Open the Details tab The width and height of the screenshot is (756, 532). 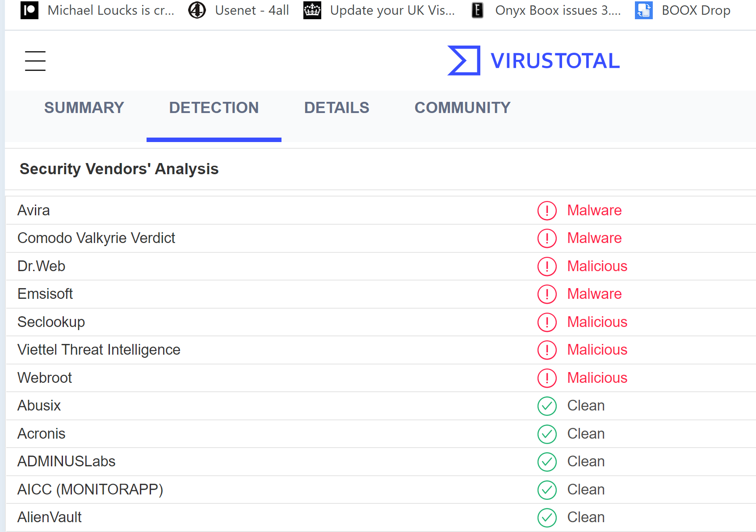coord(336,108)
